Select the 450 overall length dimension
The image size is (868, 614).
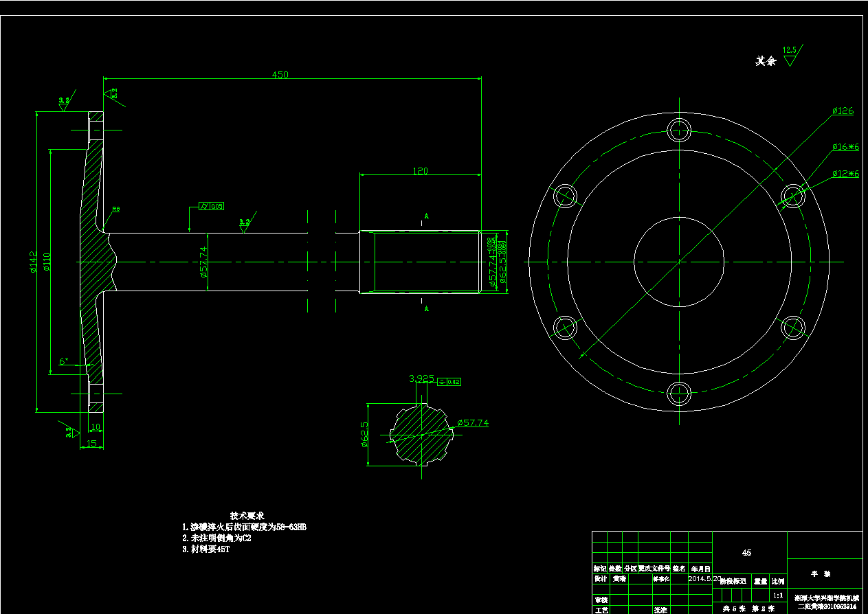click(280, 75)
